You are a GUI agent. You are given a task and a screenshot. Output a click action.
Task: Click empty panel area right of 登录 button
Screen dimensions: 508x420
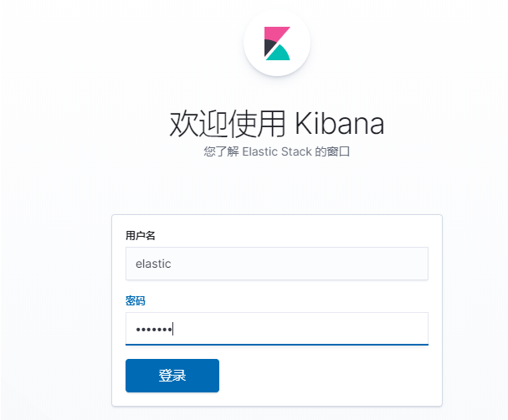(x=335, y=376)
